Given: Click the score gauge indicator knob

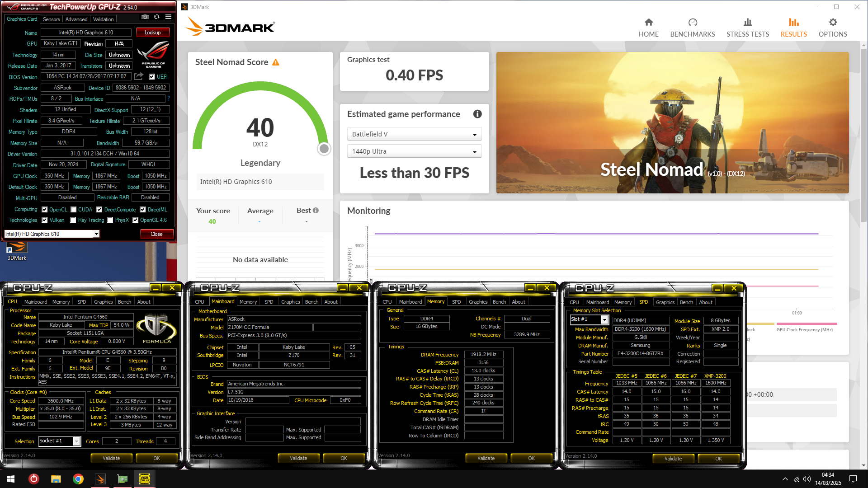Looking at the screenshot, I should [324, 149].
